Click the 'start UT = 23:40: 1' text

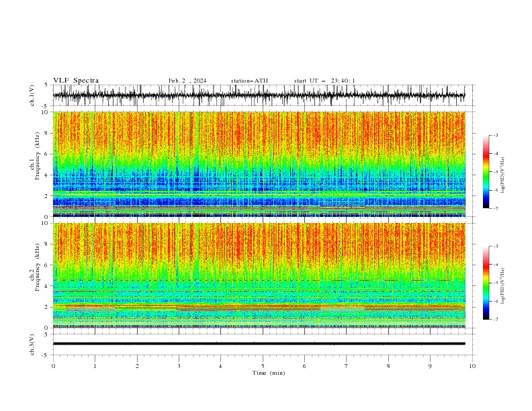click(324, 81)
